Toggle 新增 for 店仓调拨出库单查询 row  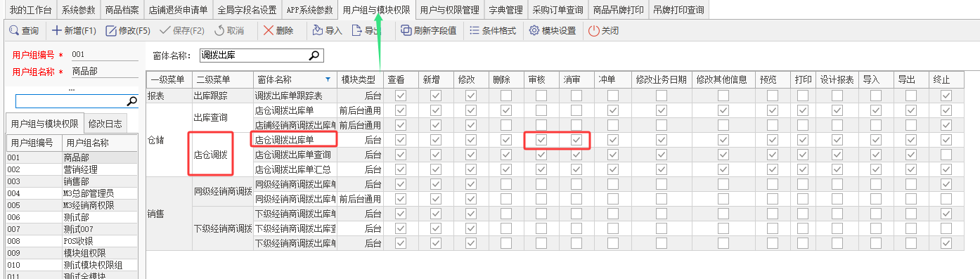[x=436, y=155]
